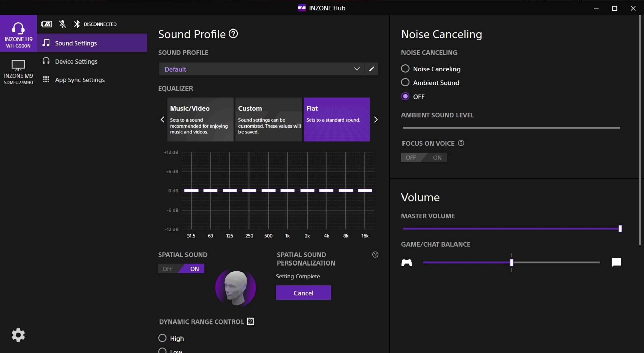Click the right arrow in Equalizer presets
This screenshot has height=353, width=644.
click(x=376, y=119)
